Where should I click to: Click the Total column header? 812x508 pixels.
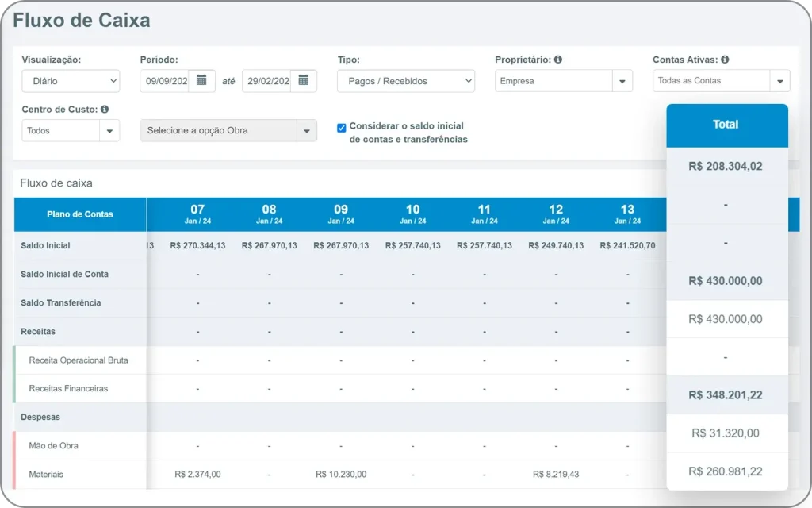(x=726, y=125)
